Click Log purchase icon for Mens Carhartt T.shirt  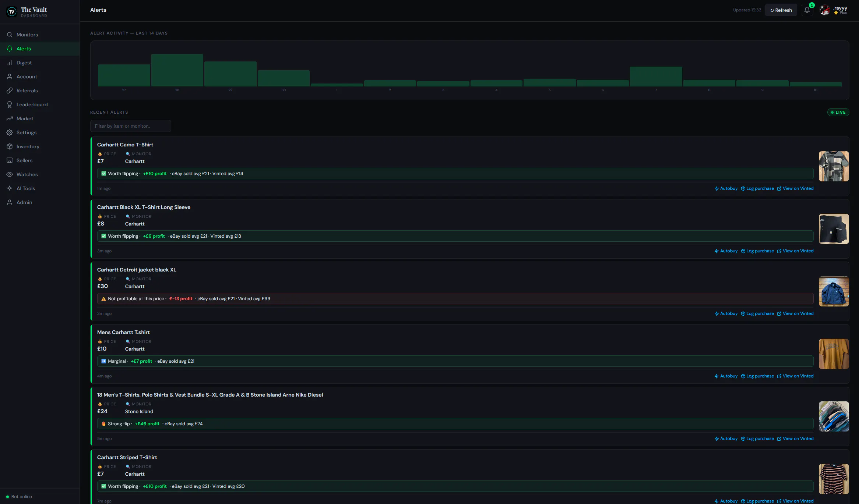coord(743,376)
